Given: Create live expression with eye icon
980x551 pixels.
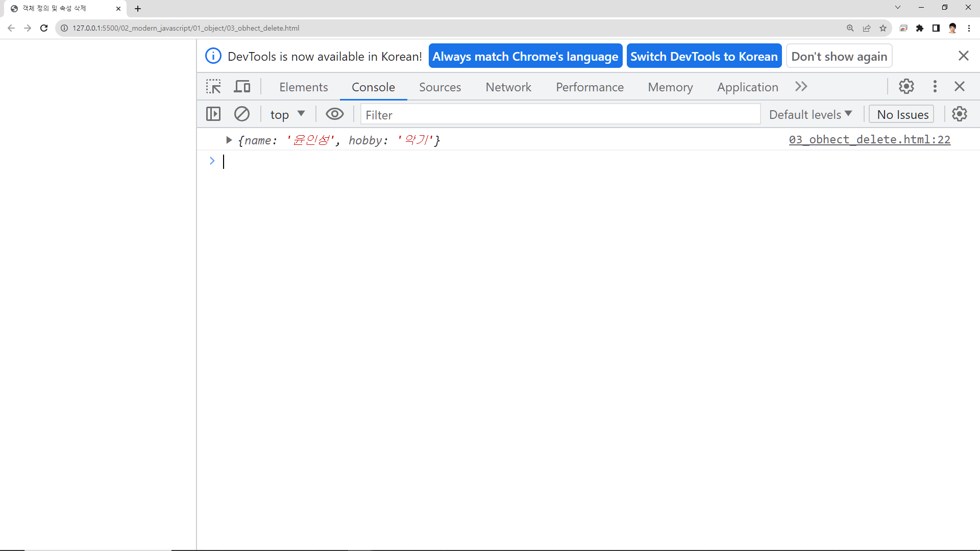Looking at the screenshot, I should tap(334, 114).
